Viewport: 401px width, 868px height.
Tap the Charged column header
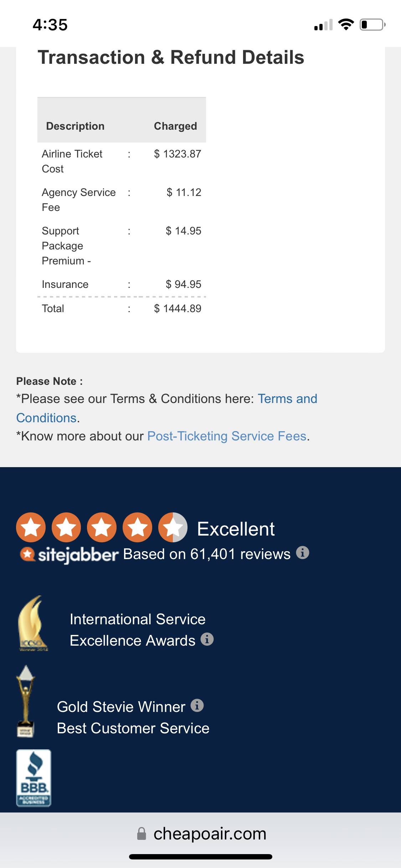[x=175, y=126]
